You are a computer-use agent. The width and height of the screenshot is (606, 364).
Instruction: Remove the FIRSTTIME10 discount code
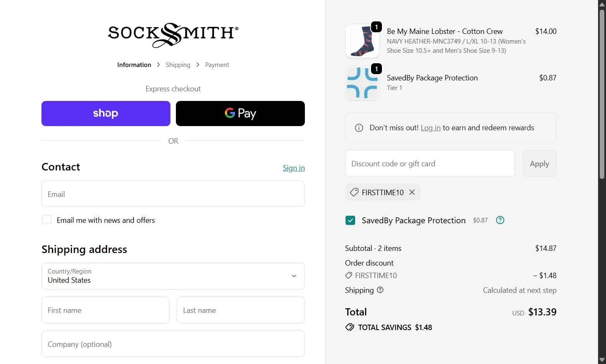pyautogui.click(x=412, y=192)
